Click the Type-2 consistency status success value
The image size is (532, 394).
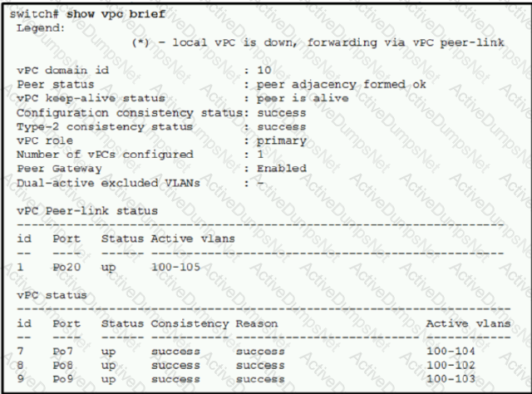281,127
